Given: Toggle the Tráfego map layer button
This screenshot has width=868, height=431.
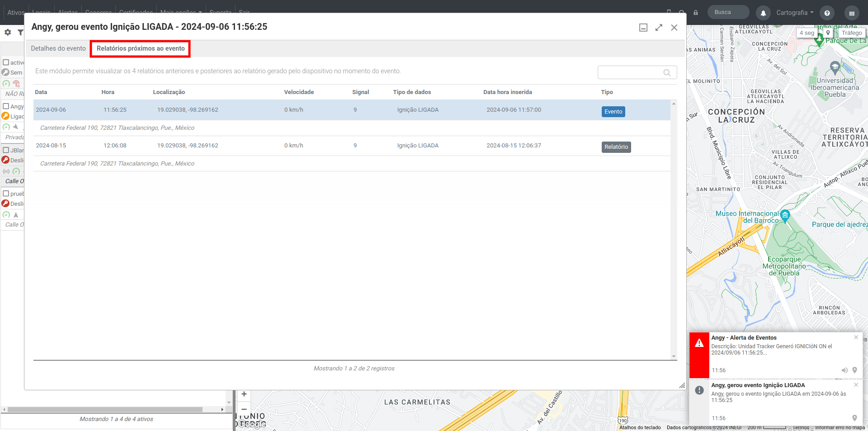Looking at the screenshot, I should coord(851,33).
